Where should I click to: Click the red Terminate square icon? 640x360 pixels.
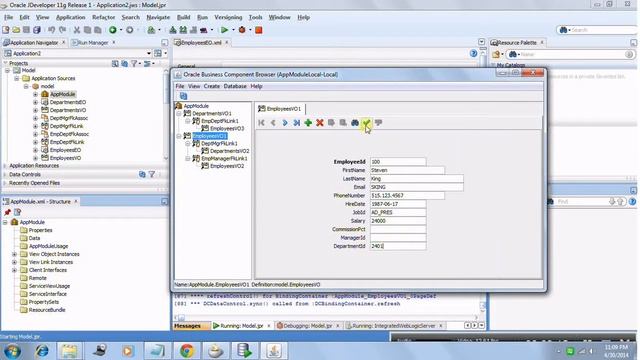(258, 30)
